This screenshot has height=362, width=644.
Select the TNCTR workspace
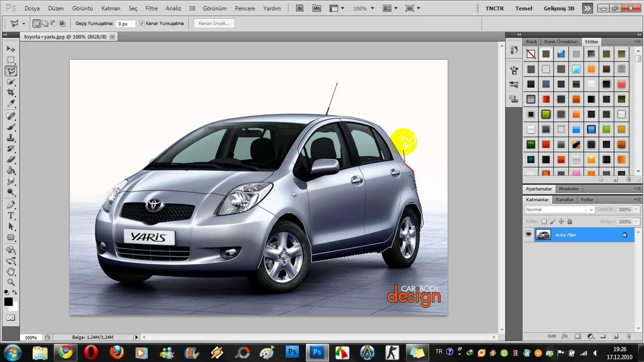[x=495, y=9]
